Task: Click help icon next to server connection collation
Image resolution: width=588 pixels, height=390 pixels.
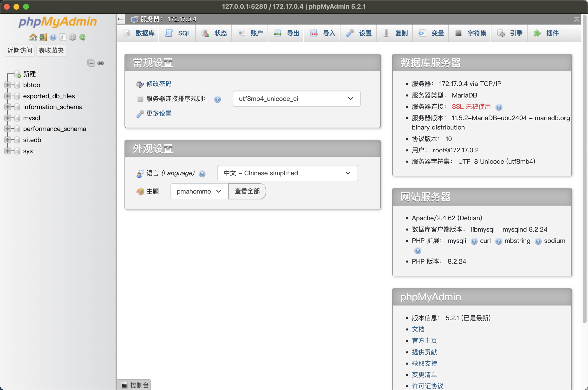Action: click(217, 99)
